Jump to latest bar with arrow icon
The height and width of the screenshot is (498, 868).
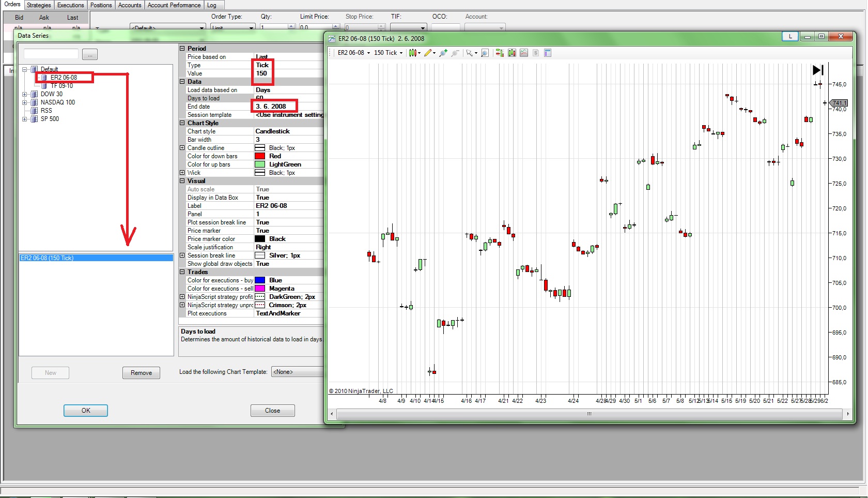click(x=818, y=70)
